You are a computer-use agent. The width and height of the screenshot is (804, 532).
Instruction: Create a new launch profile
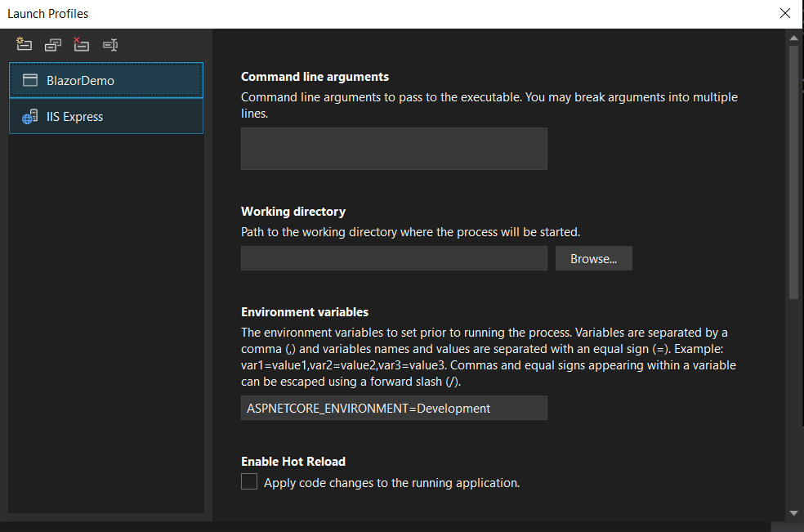[24, 45]
